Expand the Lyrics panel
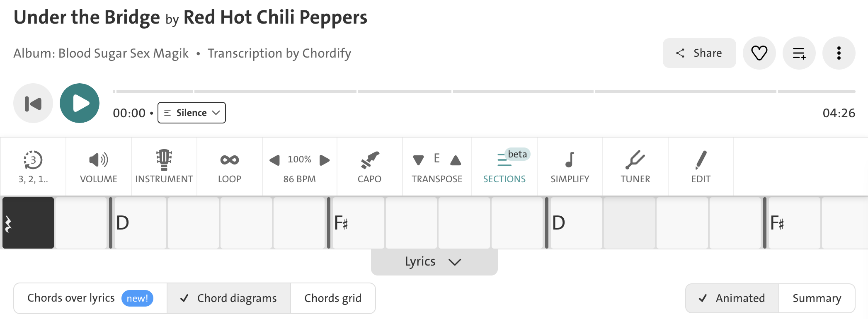 pyautogui.click(x=434, y=262)
